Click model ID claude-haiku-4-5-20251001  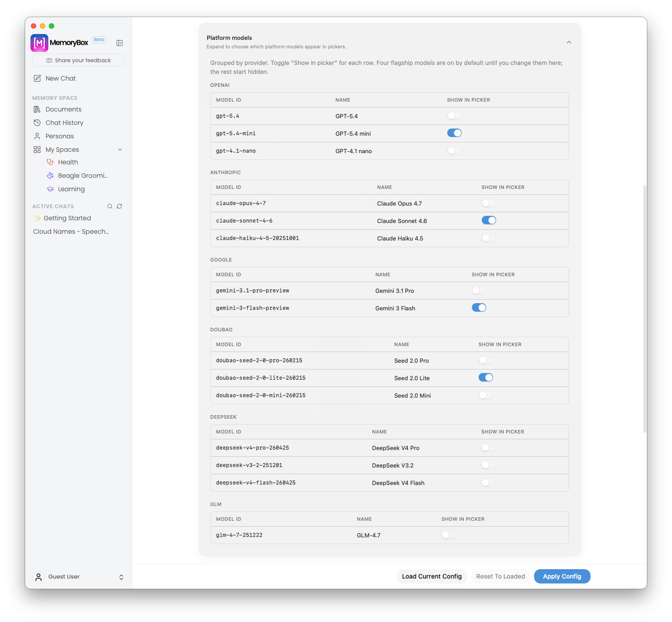click(257, 238)
